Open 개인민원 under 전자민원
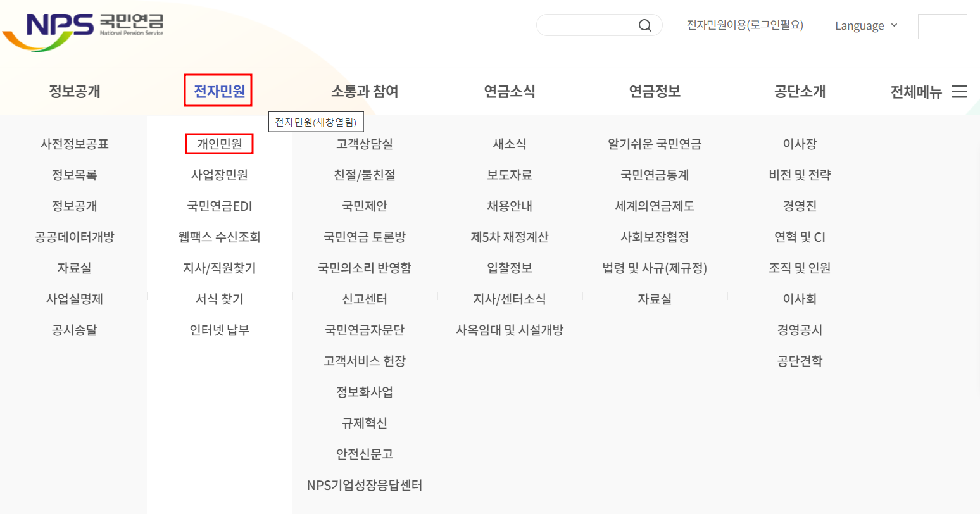980x514 pixels. pos(219,143)
